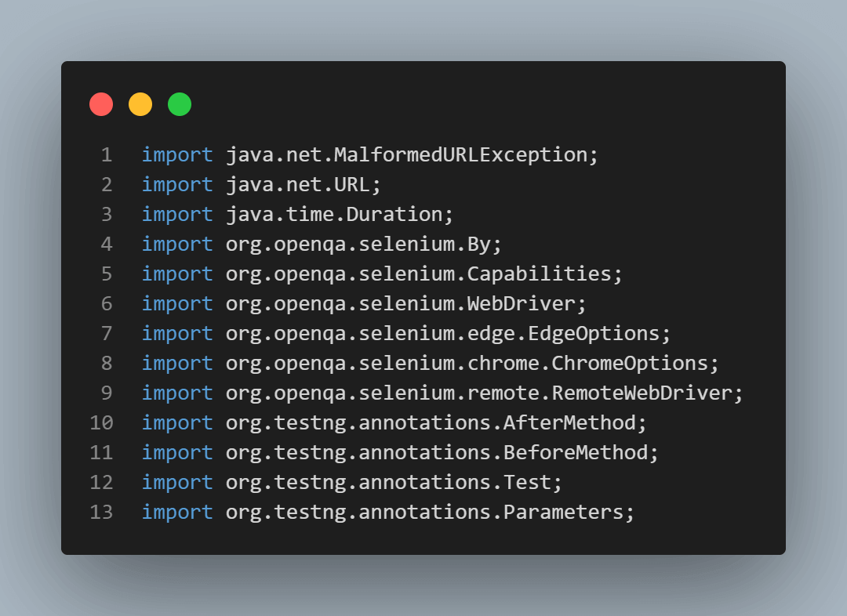Click the green maximize dot
The image size is (847, 616).
180,104
